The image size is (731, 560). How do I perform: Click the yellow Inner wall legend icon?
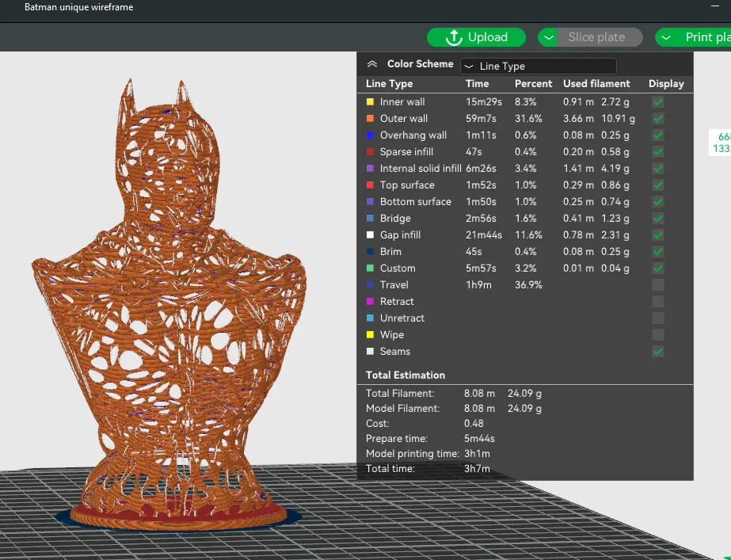[369, 101]
